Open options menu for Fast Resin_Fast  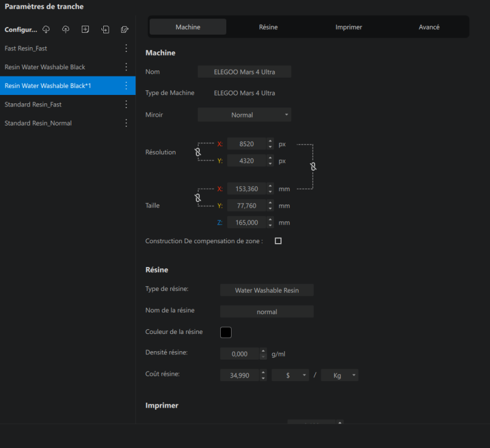pyautogui.click(x=127, y=48)
